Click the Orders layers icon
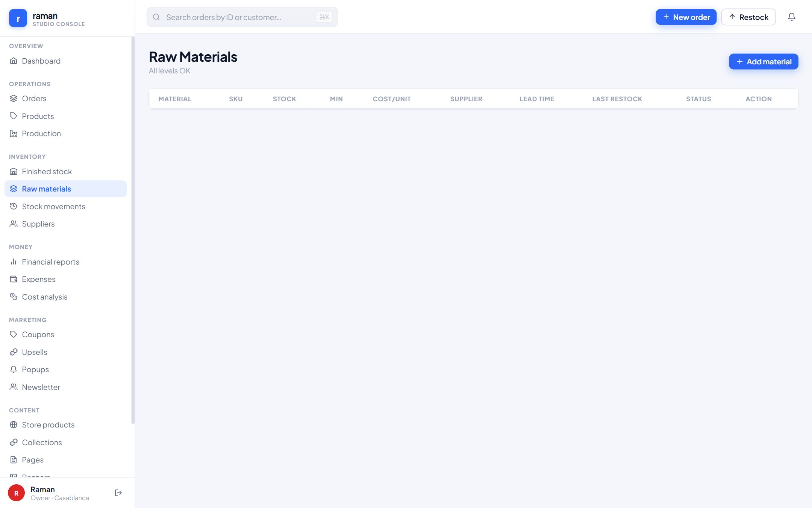 point(14,98)
